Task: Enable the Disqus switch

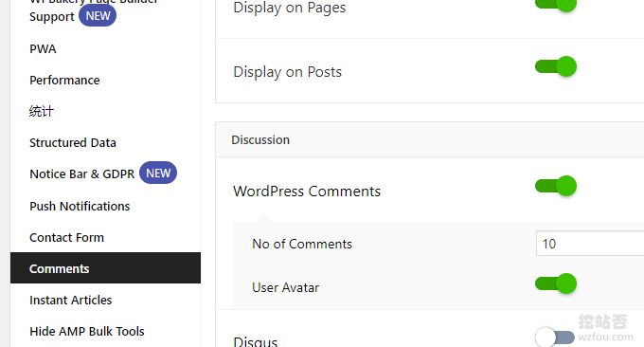Action: tap(555, 338)
